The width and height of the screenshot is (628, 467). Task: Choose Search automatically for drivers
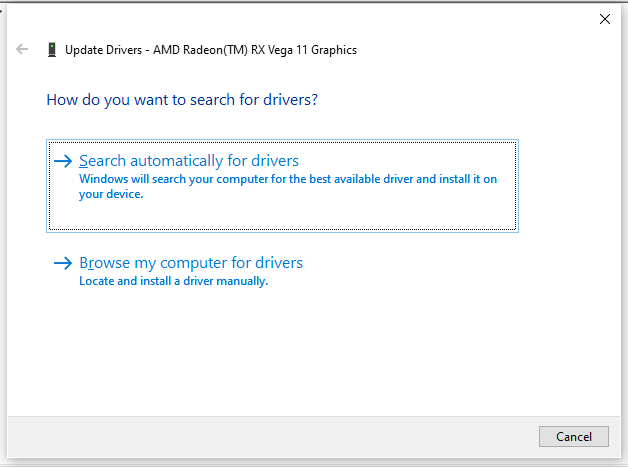click(282, 186)
